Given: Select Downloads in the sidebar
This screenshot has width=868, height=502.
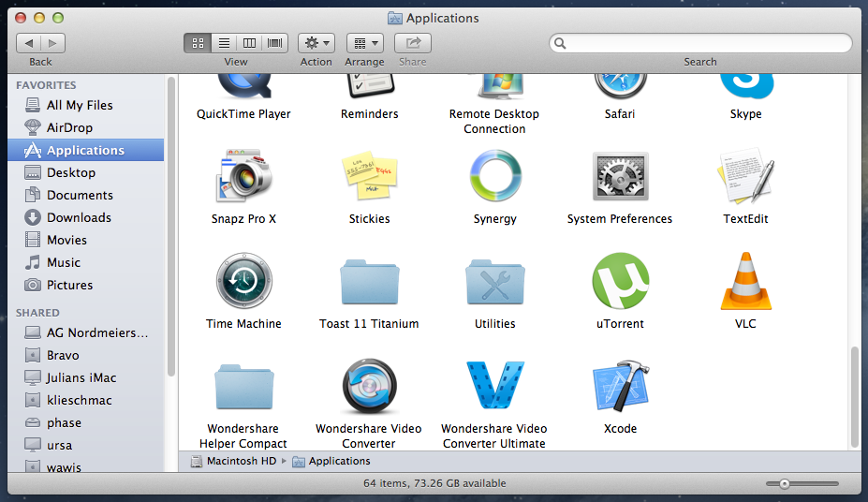Looking at the screenshot, I should click(79, 217).
